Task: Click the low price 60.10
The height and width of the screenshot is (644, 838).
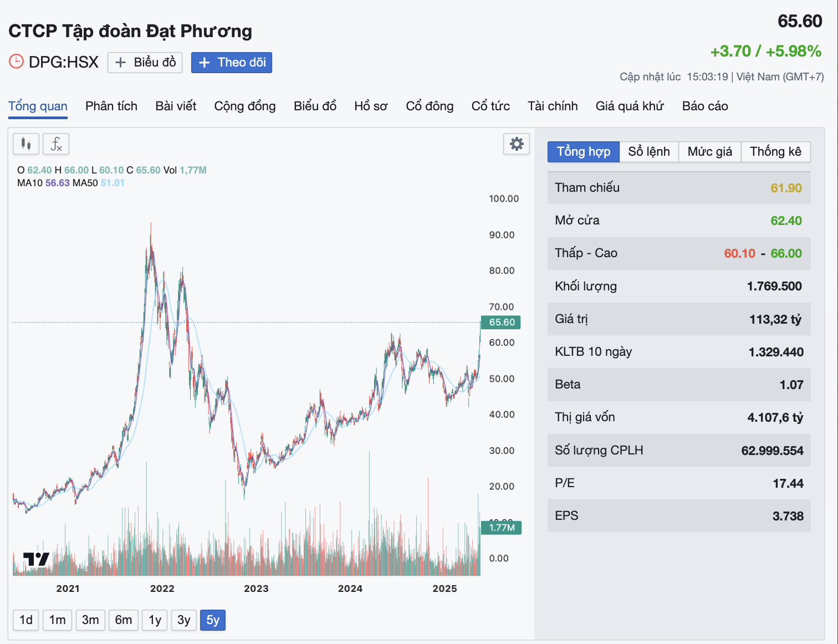Action: click(x=740, y=253)
